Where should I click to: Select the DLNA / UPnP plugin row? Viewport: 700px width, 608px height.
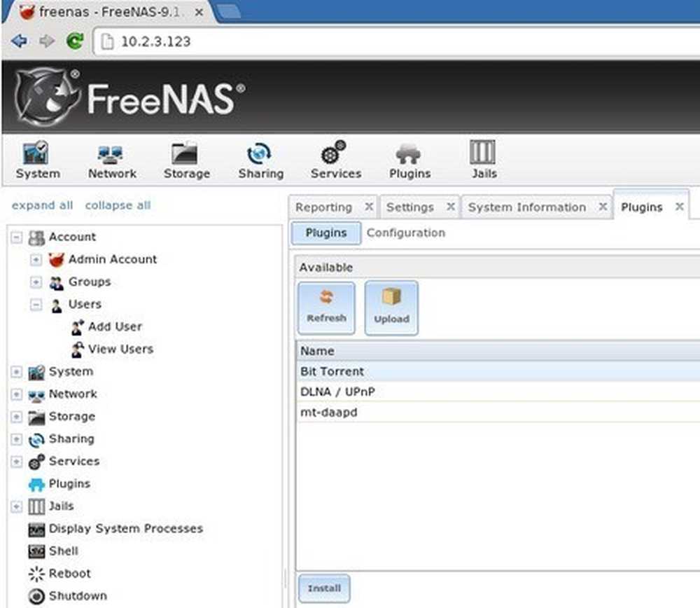click(x=498, y=392)
